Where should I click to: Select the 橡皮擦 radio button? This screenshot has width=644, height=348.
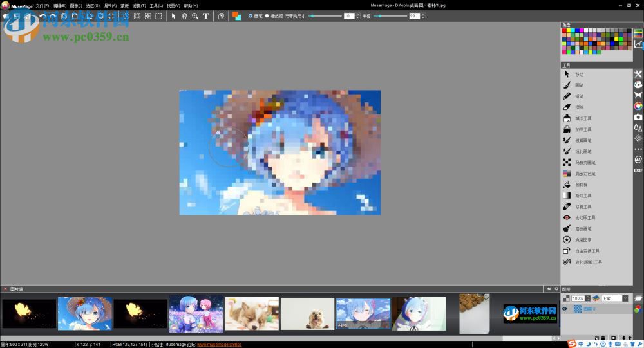pyautogui.click(x=267, y=16)
